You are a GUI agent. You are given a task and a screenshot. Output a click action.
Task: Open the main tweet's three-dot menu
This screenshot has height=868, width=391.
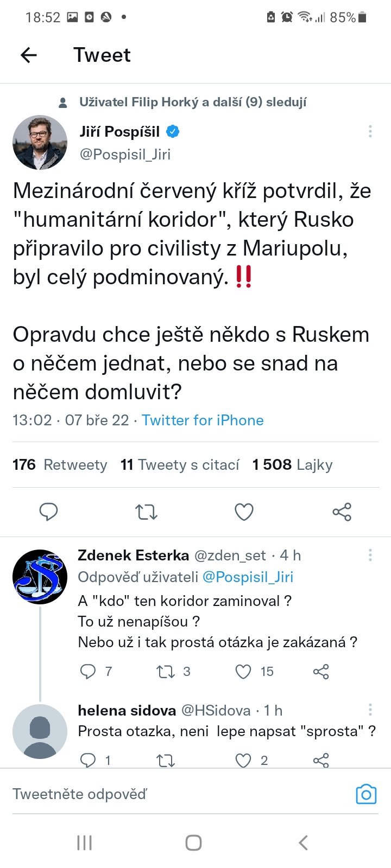pos(370,131)
